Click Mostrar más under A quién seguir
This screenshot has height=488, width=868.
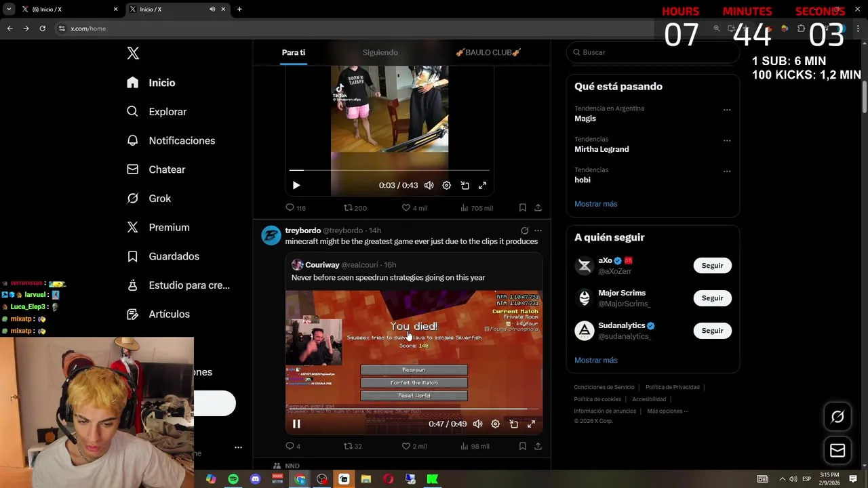(596, 361)
